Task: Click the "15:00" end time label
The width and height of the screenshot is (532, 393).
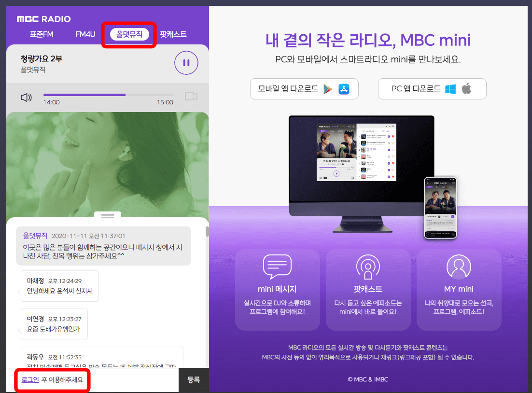Action: point(165,102)
